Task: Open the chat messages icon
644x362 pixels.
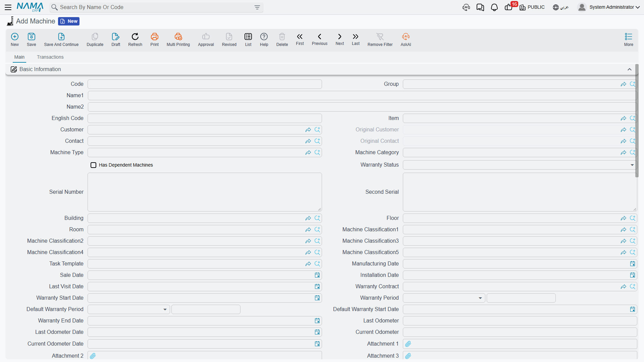Action: pyautogui.click(x=480, y=7)
